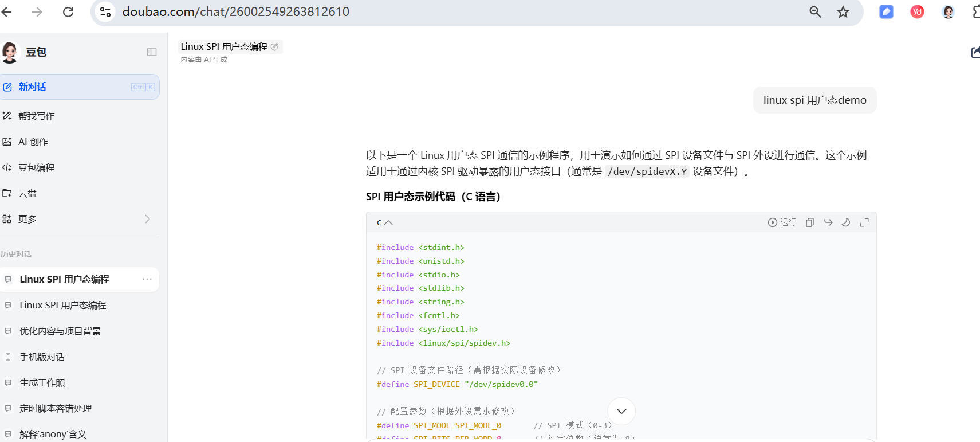
Task: Open 豆包编程 coding tool
Action: [x=36, y=167]
